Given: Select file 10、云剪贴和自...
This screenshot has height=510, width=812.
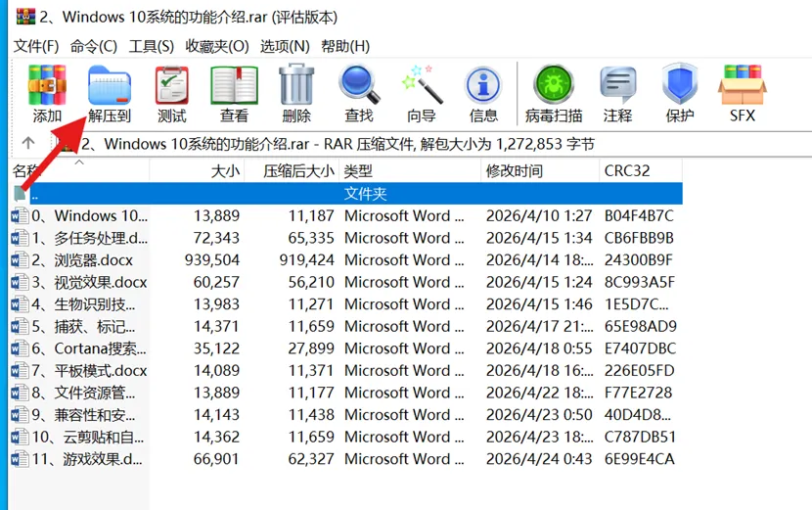Looking at the screenshot, I should [346, 437].
